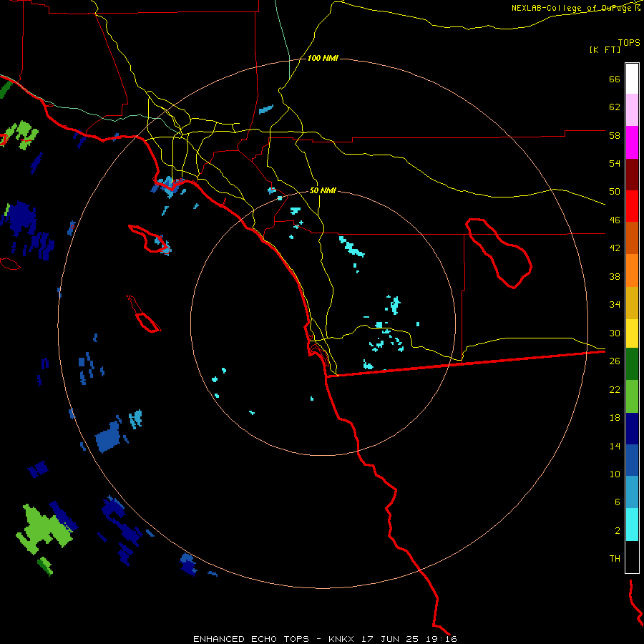Select the bright red legend swatch
644x644 pixels.
pos(632,207)
